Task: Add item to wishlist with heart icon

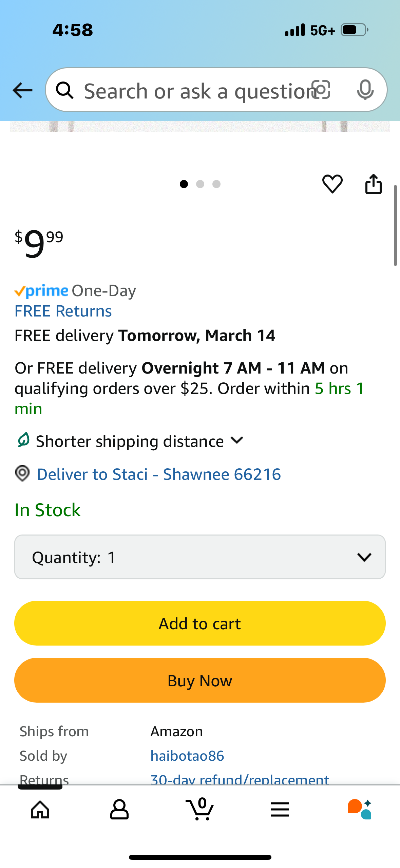Action: coord(332,184)
